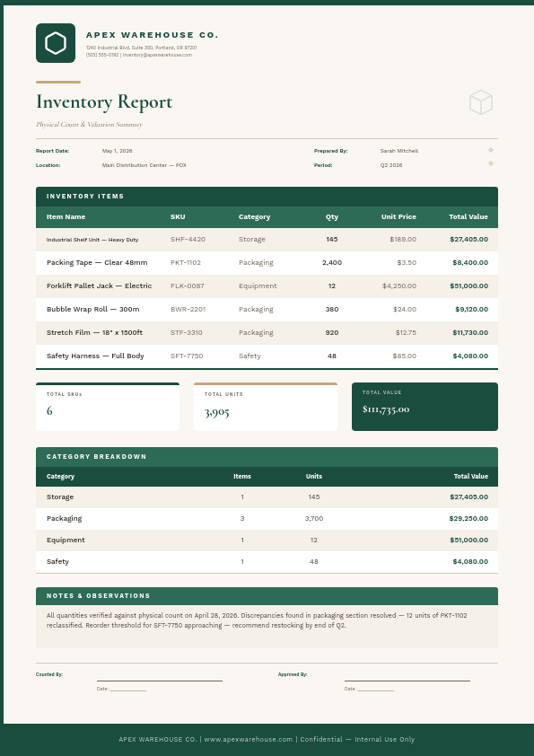This screenshot has height=756, width=534.
Task: Click "Forklift Pallet Jack — Electric" item
Action: [100, 286]
